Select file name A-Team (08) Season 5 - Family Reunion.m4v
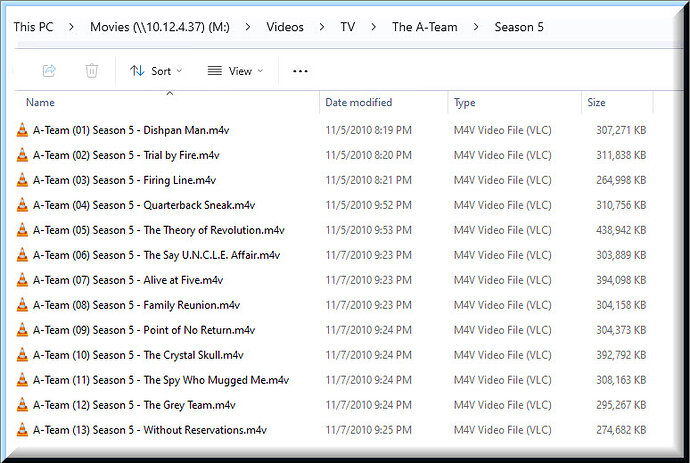 pyautogui.click(x=136, y=305)
